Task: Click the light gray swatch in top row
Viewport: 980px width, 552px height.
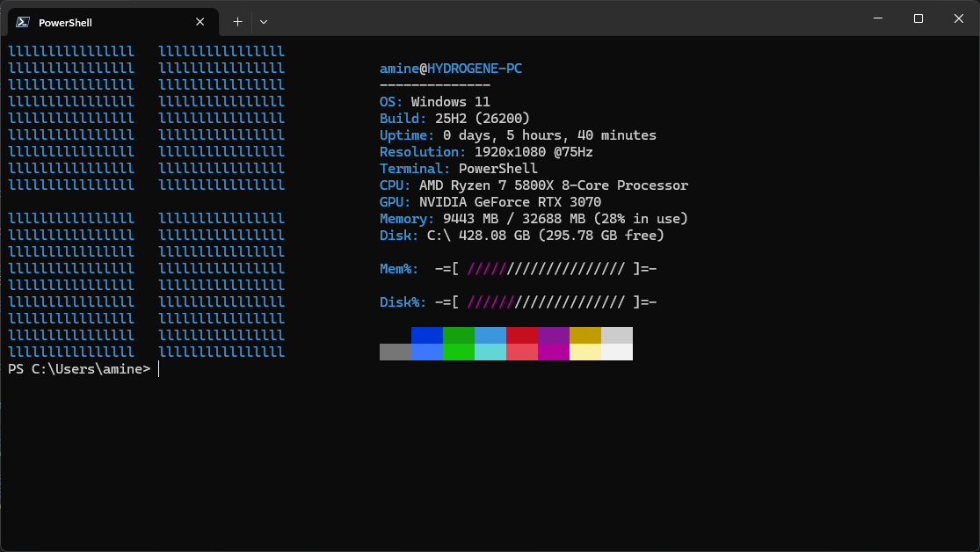Action: coord(617,335)
